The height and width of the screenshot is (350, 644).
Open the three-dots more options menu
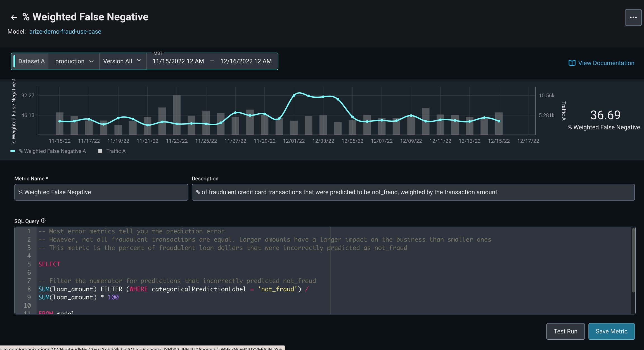point(633,17)
